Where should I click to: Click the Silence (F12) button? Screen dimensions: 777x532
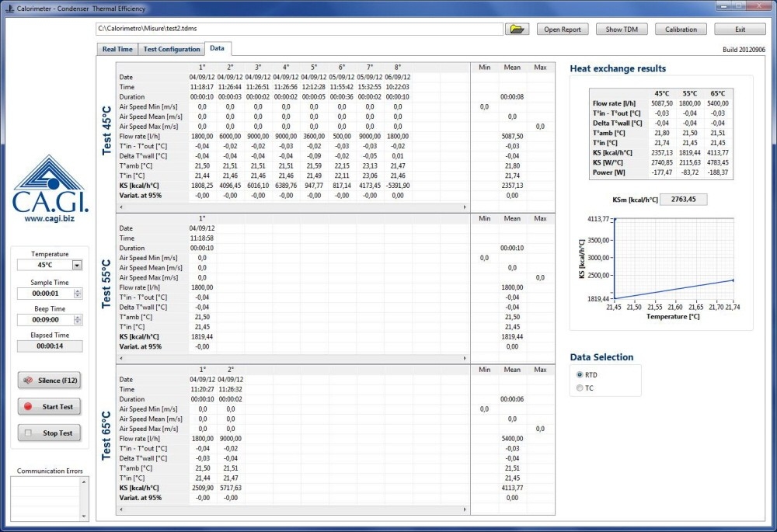[x=50, y=381]
